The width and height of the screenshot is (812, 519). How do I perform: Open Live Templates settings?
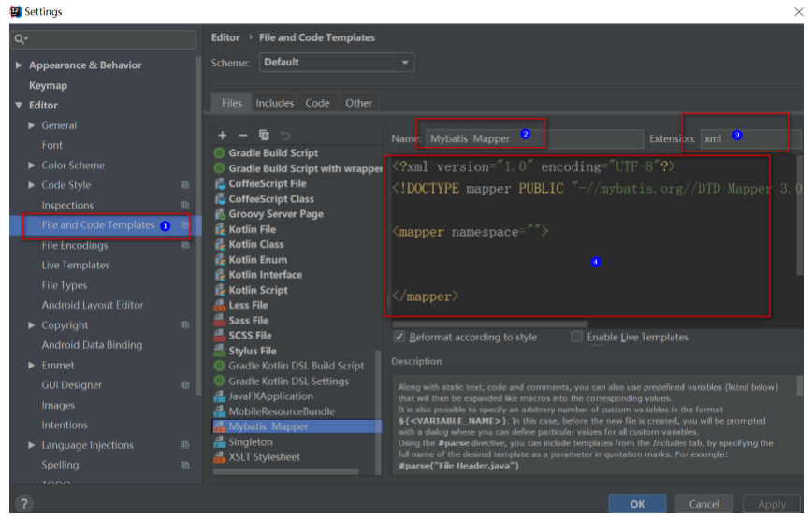click(76, 265)
